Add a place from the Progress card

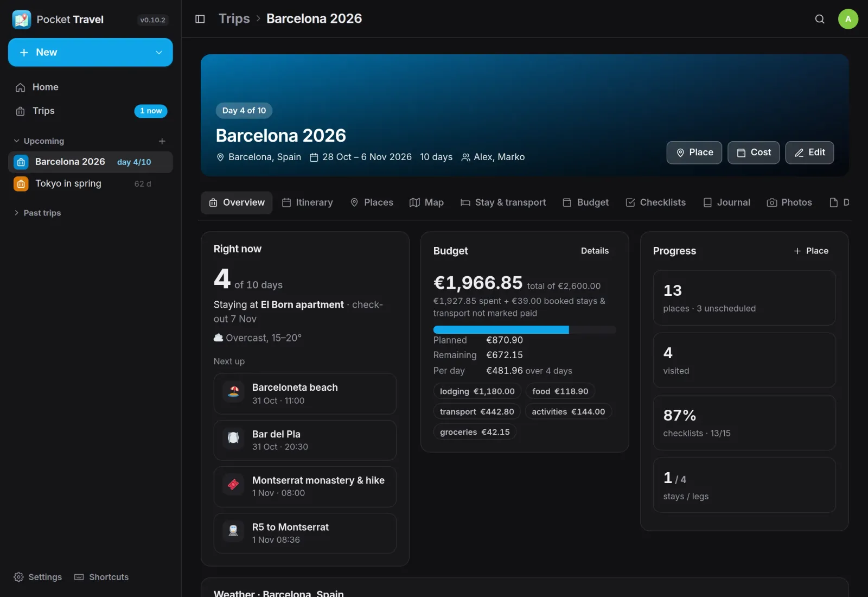point(811,251)
